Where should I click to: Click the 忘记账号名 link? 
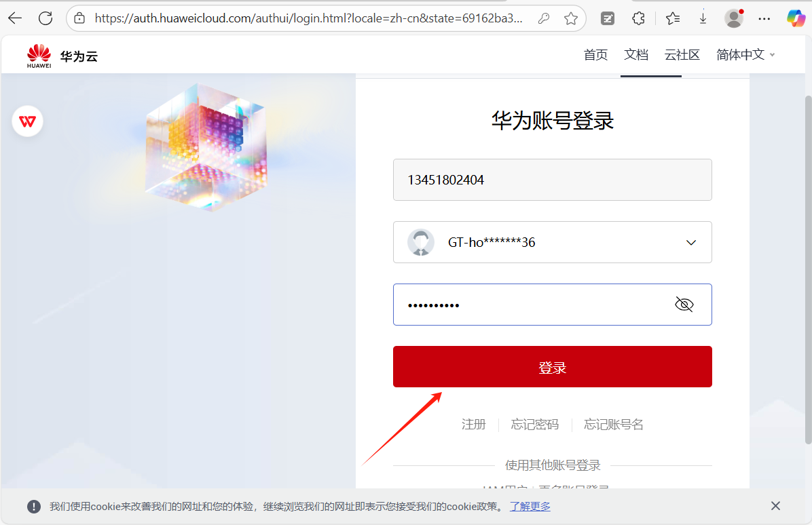coord(613,425)
